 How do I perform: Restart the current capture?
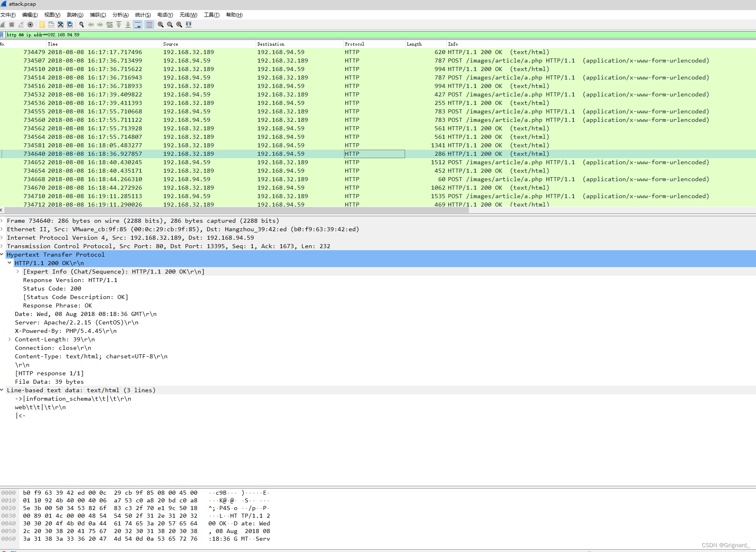[21, 25]
